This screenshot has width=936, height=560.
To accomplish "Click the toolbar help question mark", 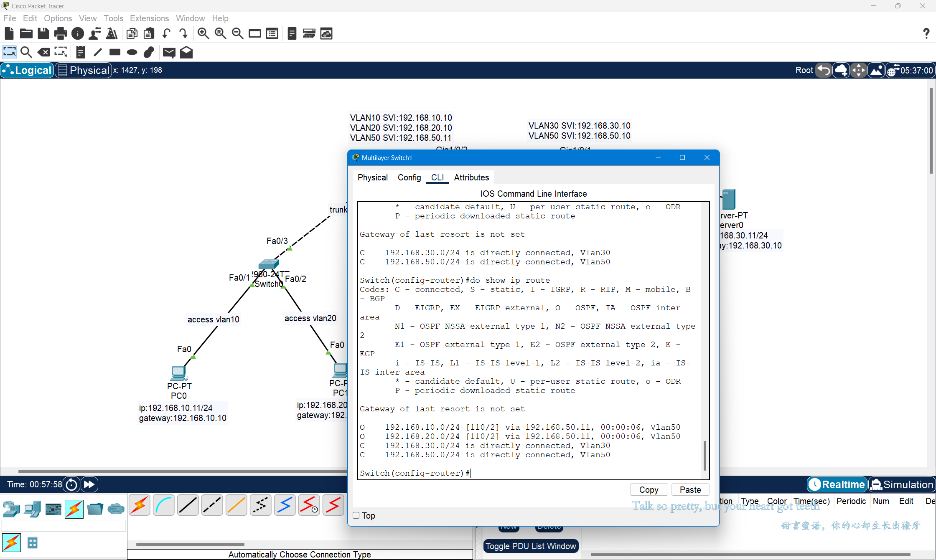I will [x=926, y=33].
